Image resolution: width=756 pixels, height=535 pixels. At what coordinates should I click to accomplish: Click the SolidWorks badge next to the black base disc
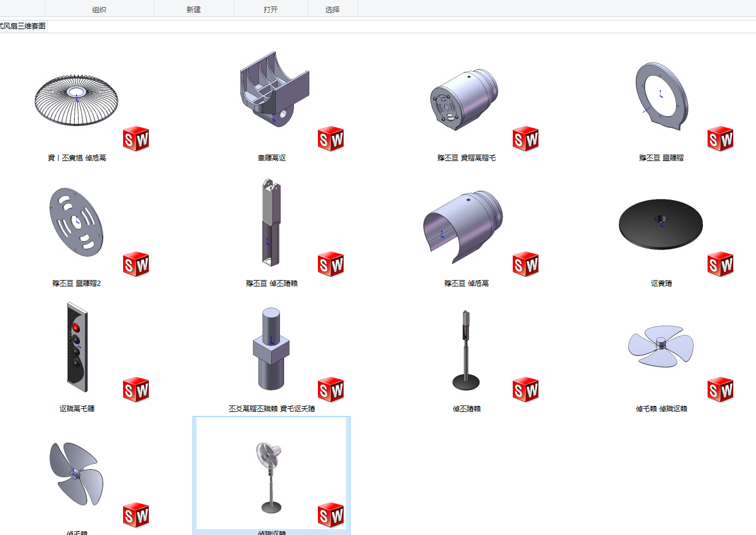tap(720, 264)
